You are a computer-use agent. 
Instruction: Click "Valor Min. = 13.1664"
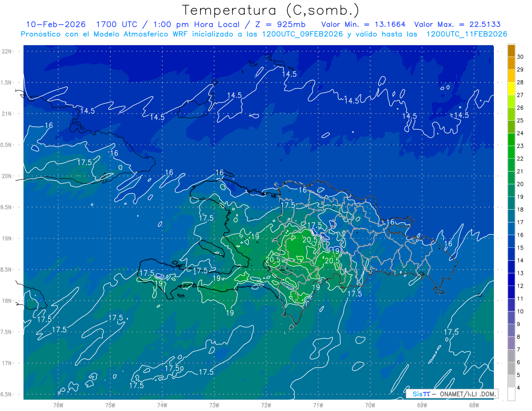coord(363,24)
